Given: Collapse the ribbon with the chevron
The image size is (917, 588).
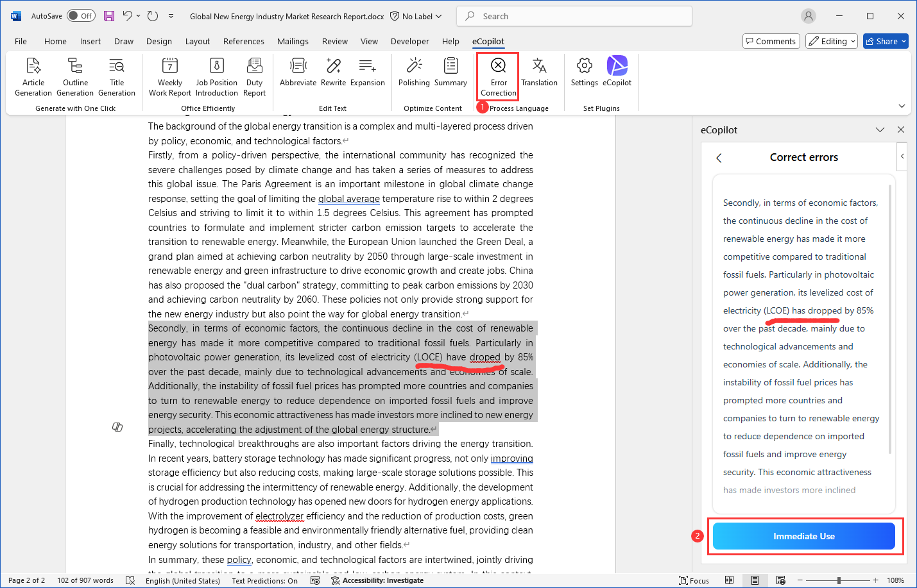Looking at the screenshot, I should pos(902,106).
